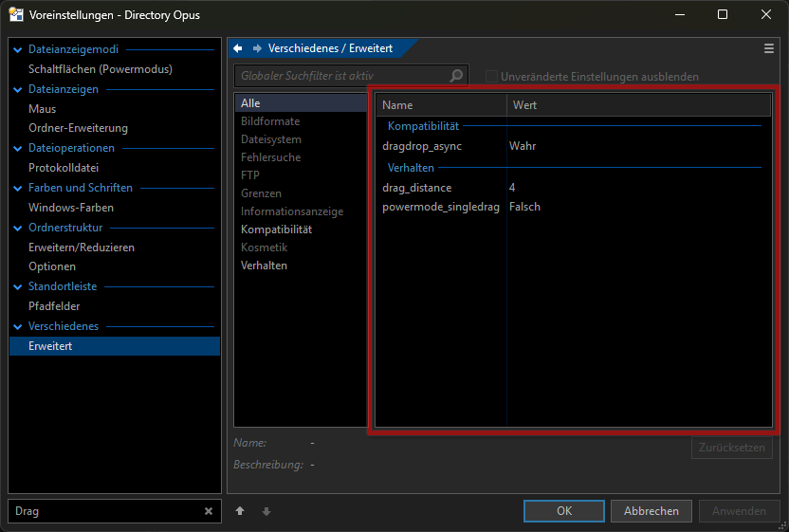Clear the Drag search with the X icon
Screen dimensions: 789x532
pos(209,511)
